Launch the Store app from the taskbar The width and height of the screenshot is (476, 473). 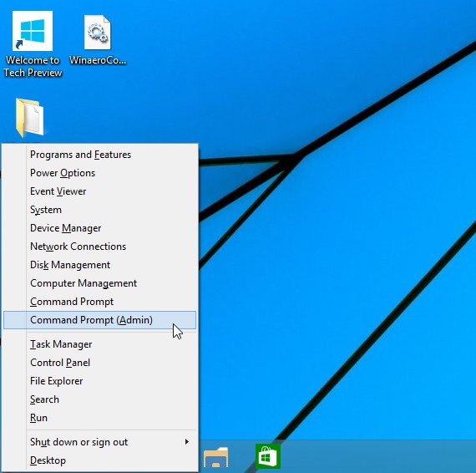(x=267, y=456)
